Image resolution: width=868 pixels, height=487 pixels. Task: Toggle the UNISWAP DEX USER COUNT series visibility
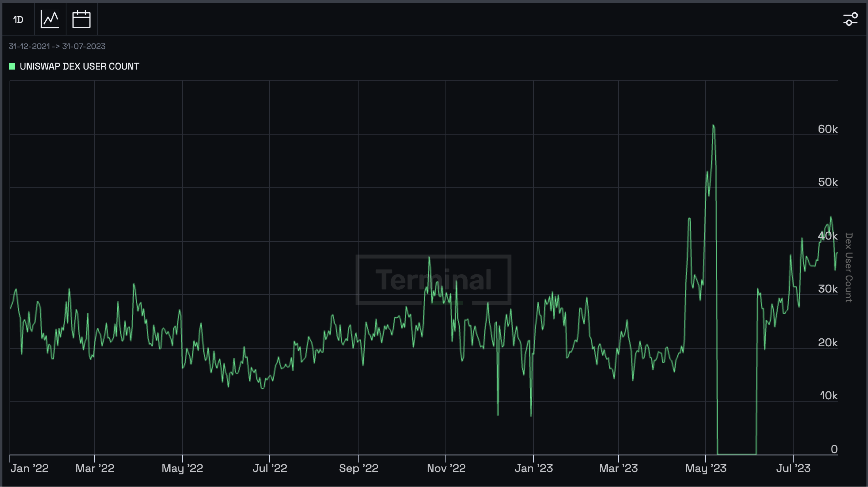[74, 66]
